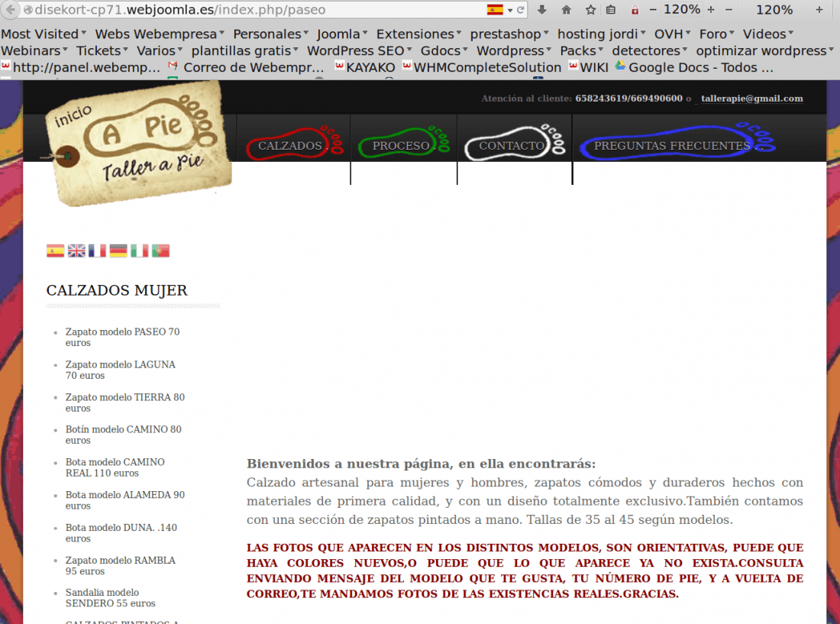Image resolution: width=840 pixels, height=624 pixels.
Task: Click the browser address bar URL
Action: 180,10
